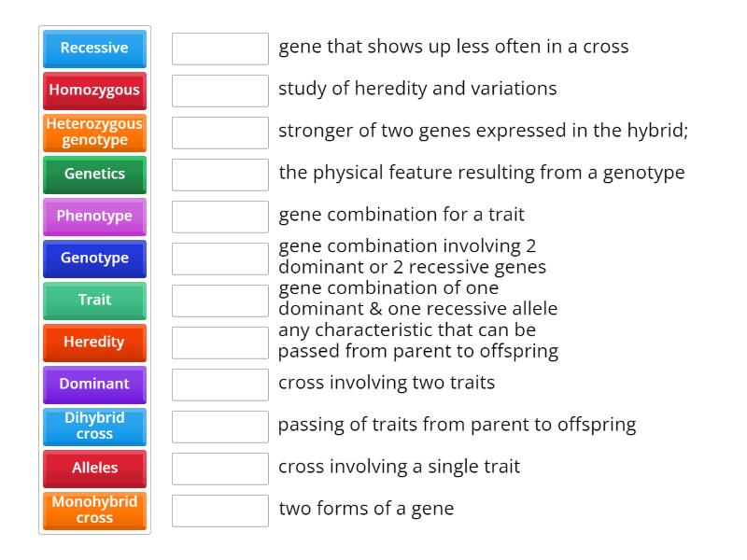Click the Heredity word tile
Image resolution: width=747 pixels, height=560 pixels.
click(93, 342)
